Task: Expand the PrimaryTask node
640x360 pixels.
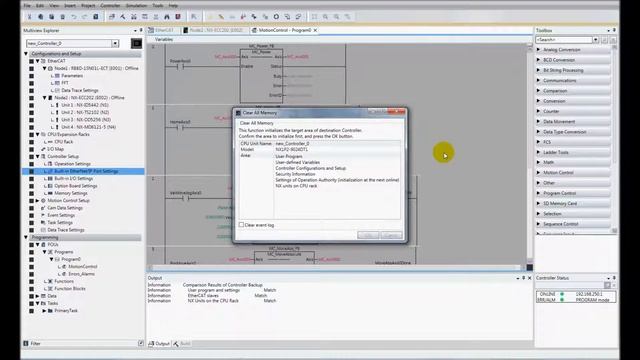Action: pos(44,311)
